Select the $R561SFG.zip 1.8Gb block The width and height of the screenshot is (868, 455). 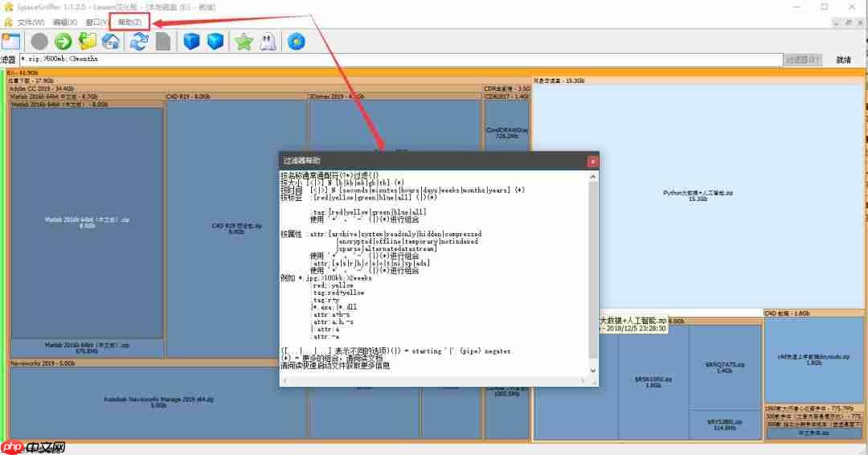pyautogui.click(x=653, y=382)
